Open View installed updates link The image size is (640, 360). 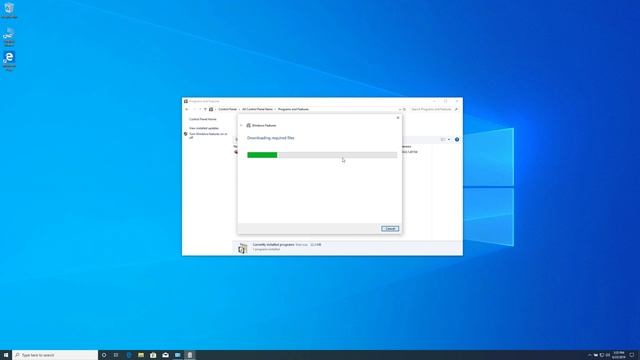204,128
